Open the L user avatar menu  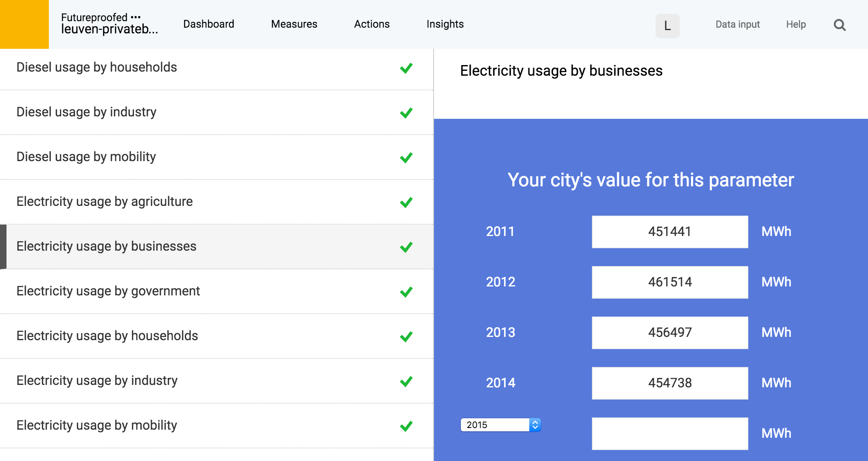[667, 26]
